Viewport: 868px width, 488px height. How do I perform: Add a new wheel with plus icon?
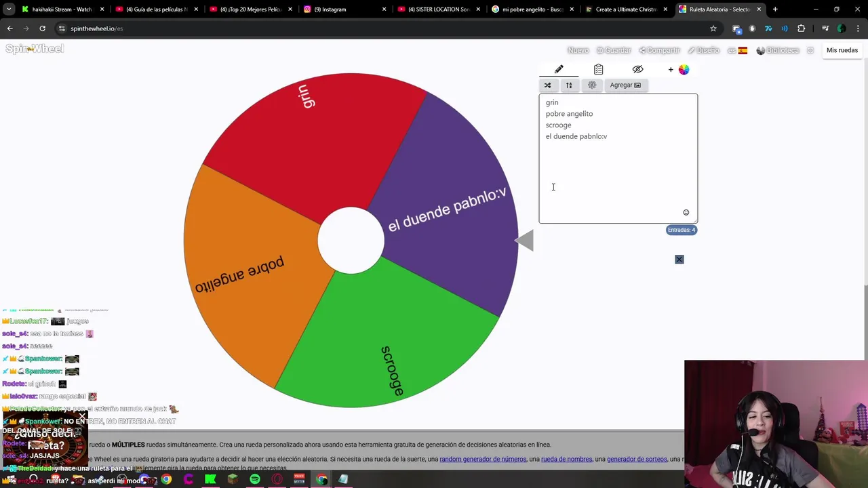tap(671, 69)
